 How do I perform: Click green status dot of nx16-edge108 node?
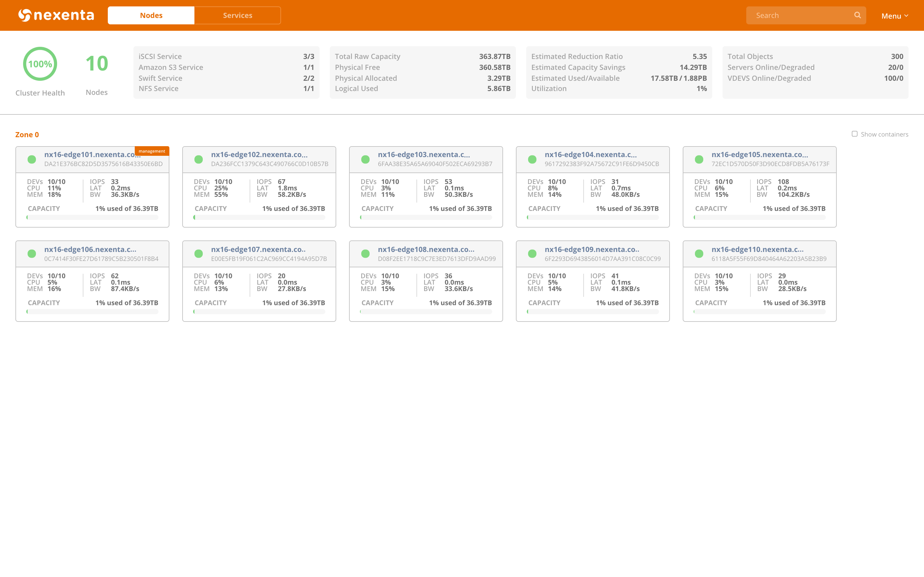[x=365, y=254]
